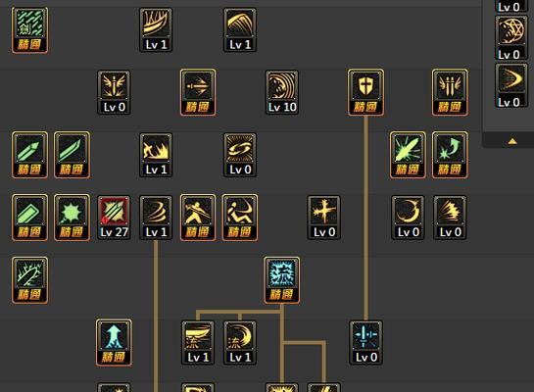Select the green lightning branch mastered skill
The image size is (534, 392).
pos(30,280)
